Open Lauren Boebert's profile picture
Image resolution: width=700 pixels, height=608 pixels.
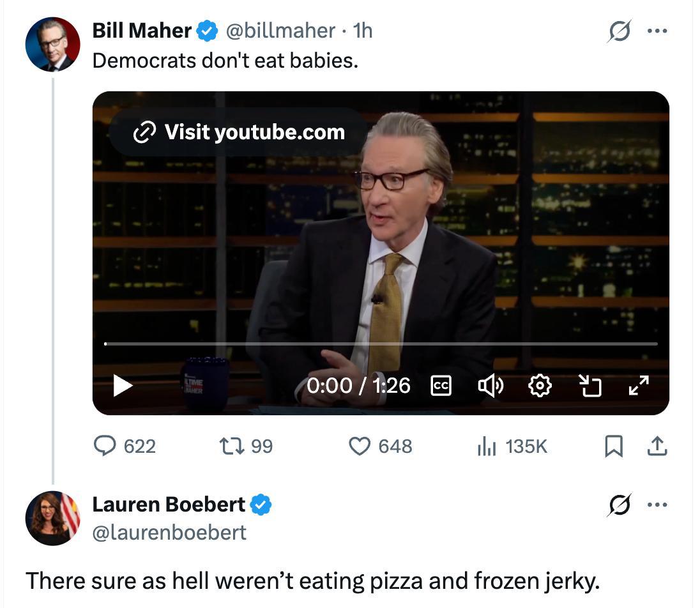click(x=52, y=518)
